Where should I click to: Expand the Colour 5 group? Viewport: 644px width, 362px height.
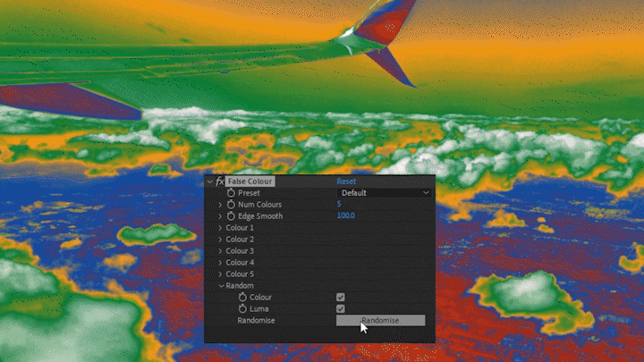coord(220,274)
